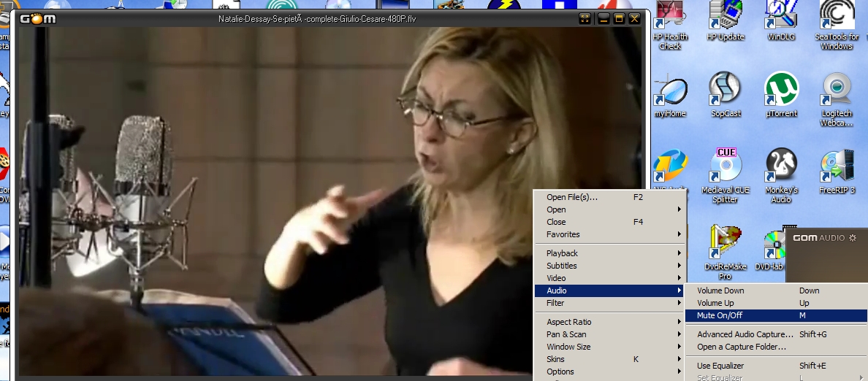Open the HP Update desktop icon

click(x=726, y=21)
